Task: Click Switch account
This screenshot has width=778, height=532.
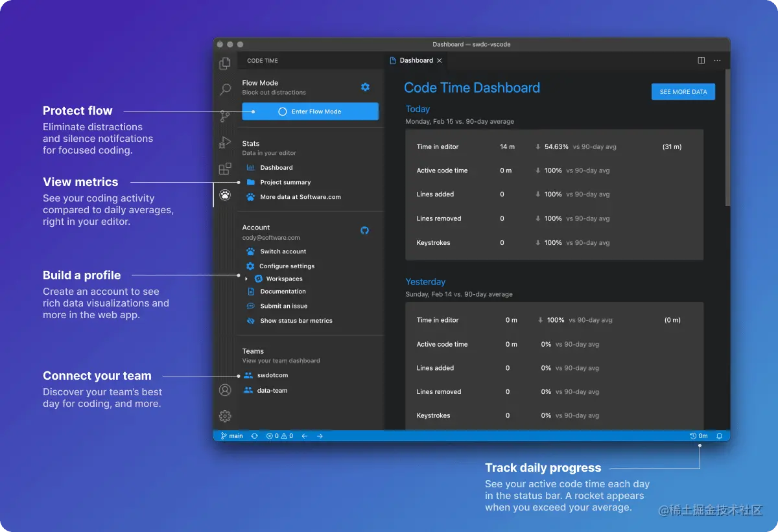Action: coord(283,251)
